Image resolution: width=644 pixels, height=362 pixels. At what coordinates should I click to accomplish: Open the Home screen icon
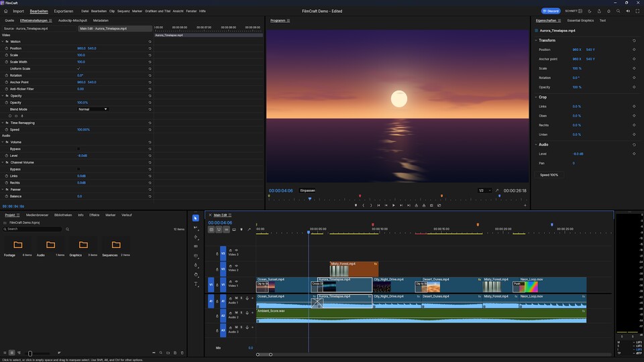point(6,11)
